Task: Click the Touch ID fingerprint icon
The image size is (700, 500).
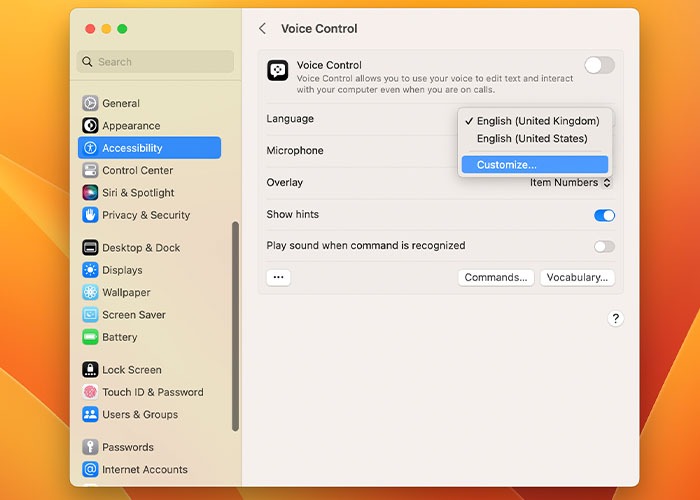Action: pos(90,392)
